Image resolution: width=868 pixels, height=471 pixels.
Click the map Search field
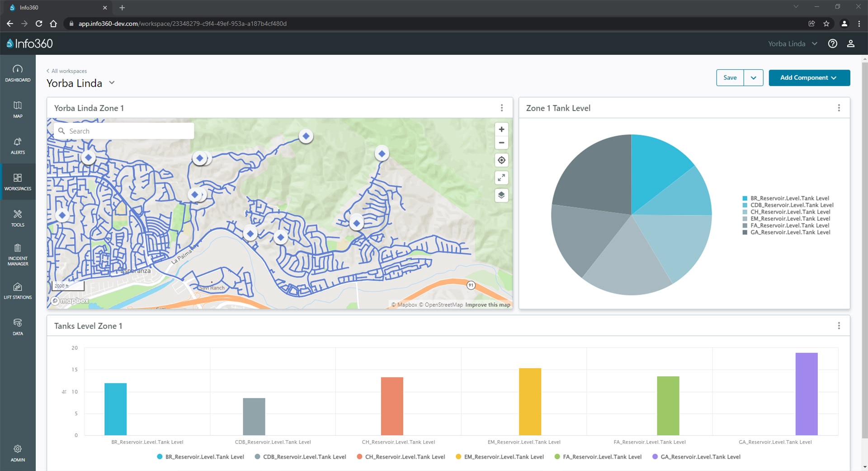(129, 131)
